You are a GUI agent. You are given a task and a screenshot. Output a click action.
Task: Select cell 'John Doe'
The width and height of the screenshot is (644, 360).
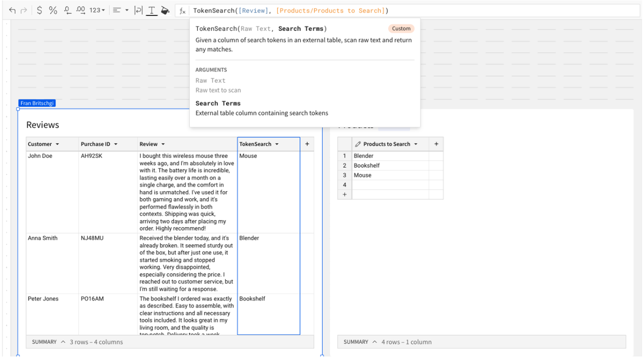(52, 192)
